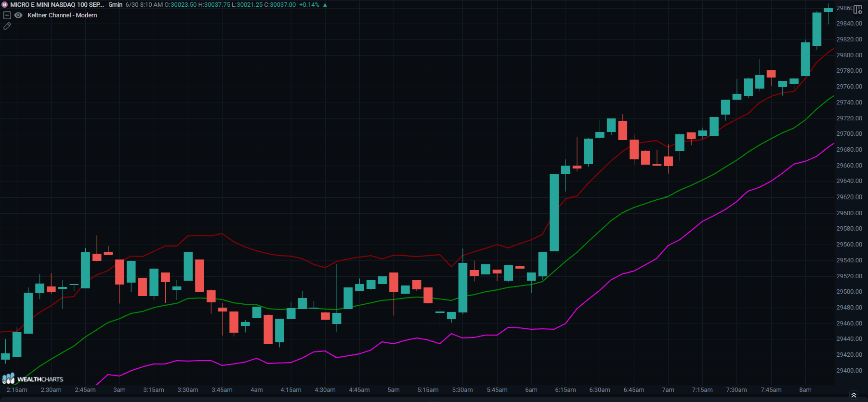Click the 8am time axis label
This screenshot has width=868, height=402.
coord(805,390)
